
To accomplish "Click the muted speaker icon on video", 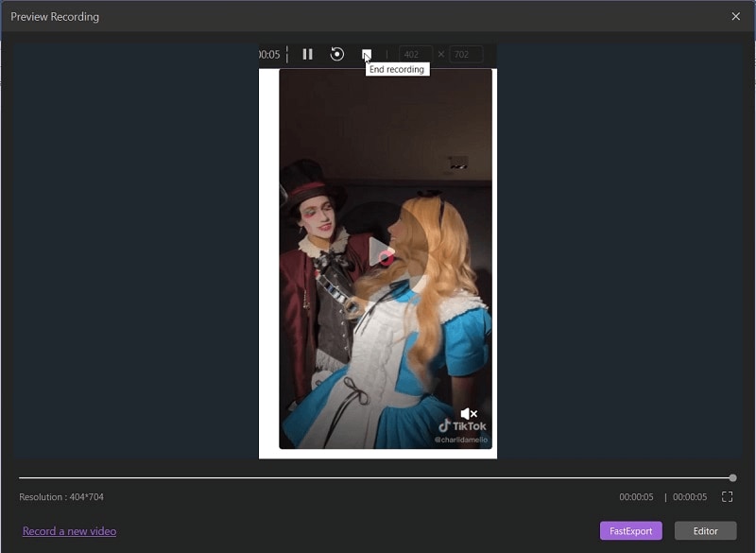I will tap(469, 414).
